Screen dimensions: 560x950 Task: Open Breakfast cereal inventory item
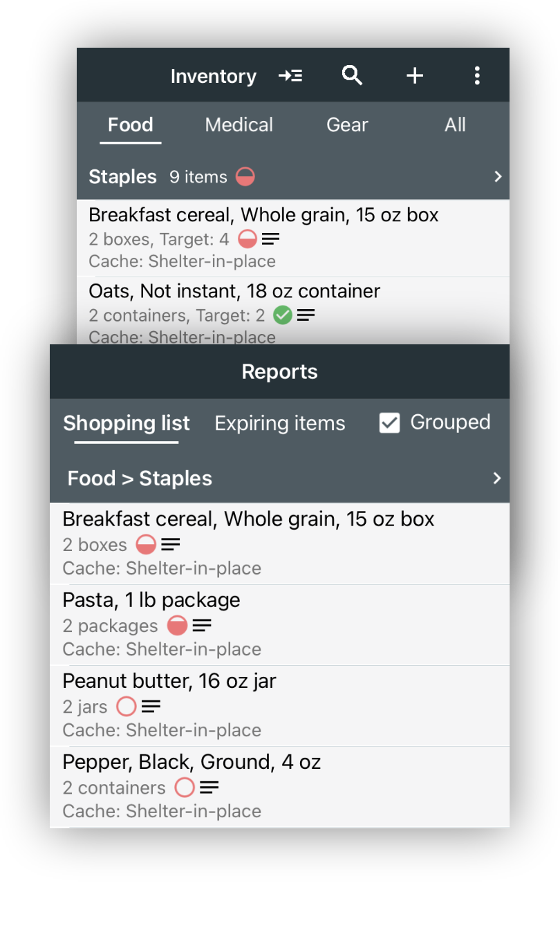pos(293,238)
